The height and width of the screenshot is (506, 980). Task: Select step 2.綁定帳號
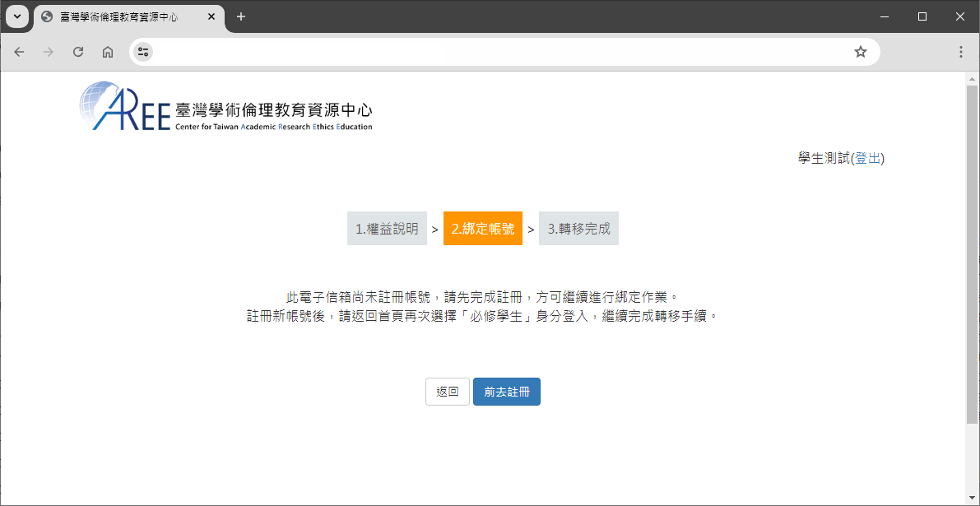[x=483, y=229]
